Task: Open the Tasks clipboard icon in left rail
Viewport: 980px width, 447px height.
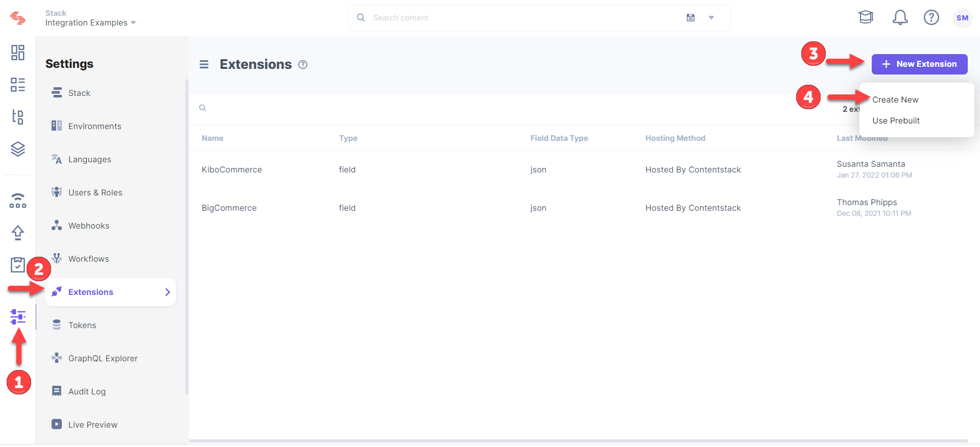Action: pyautogui.click(x=18, y=264)
